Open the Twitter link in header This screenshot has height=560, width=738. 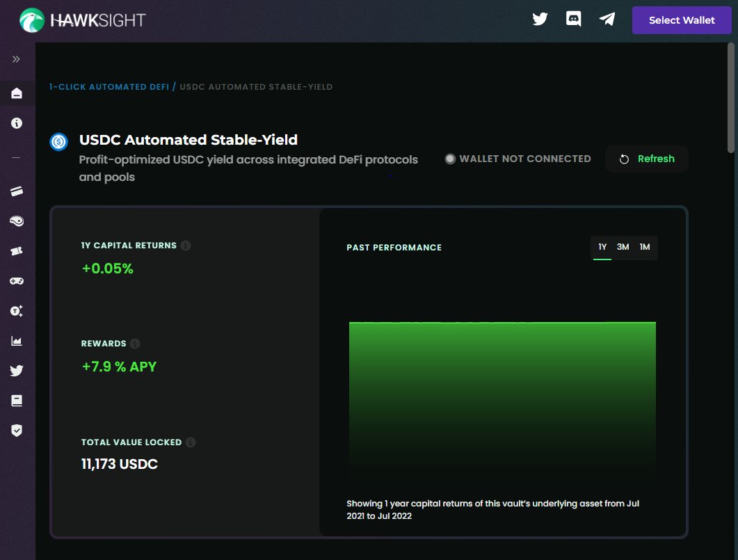(540, 19)
